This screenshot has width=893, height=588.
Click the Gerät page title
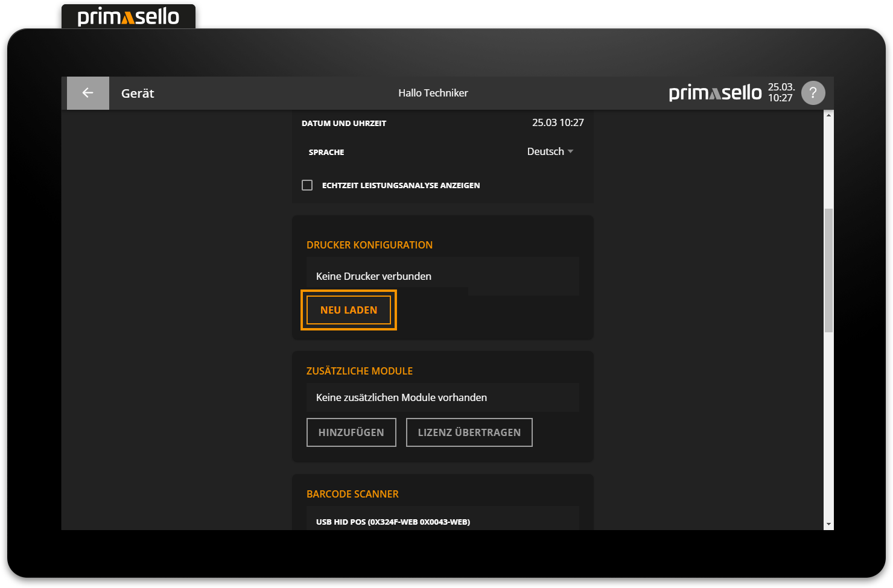click(x=138, y=93)
